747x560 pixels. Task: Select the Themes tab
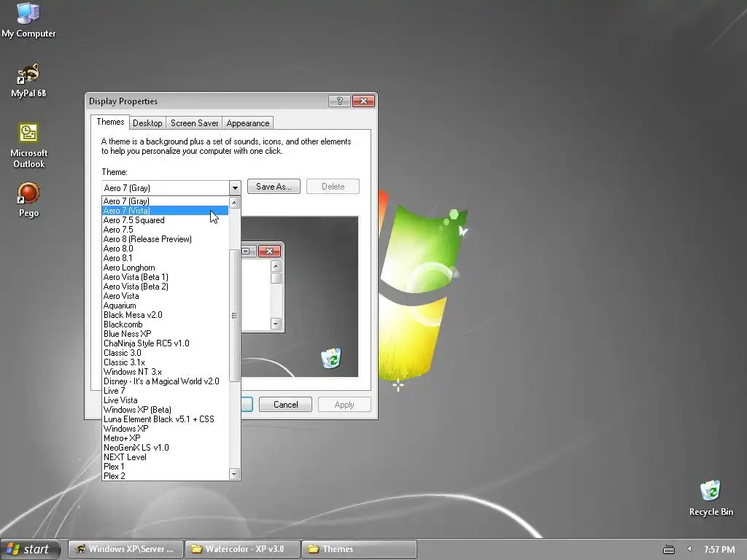(110, 122)
